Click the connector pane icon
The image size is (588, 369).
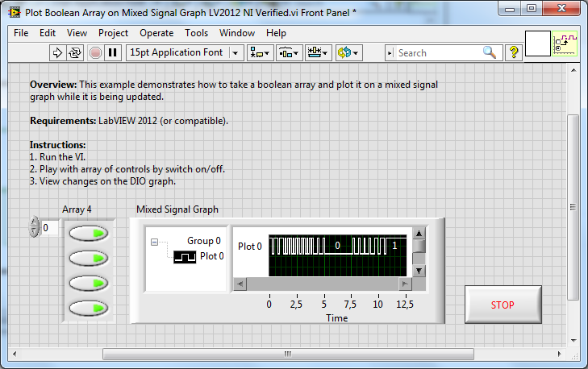point(565,44)
